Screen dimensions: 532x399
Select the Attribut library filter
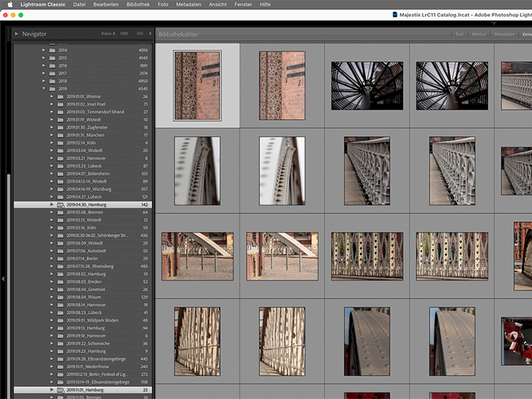[x=479, y=34]
